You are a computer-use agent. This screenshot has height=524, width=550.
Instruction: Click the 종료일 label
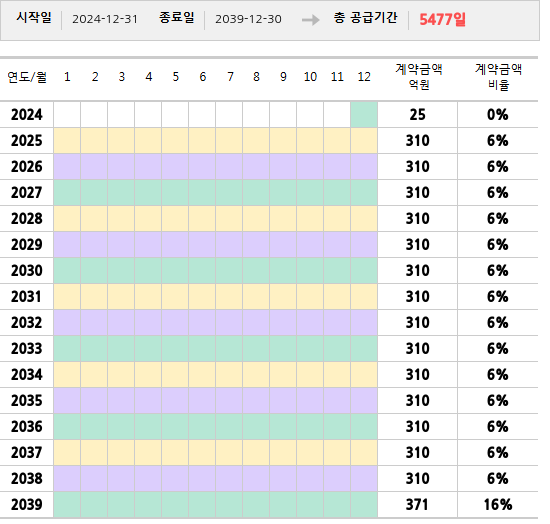[x=176, y=17]
